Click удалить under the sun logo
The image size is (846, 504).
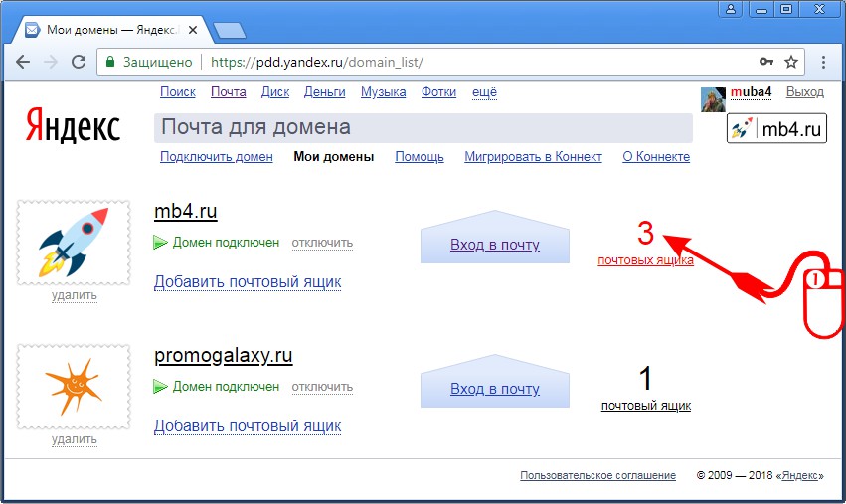click(x=74, y=439)
